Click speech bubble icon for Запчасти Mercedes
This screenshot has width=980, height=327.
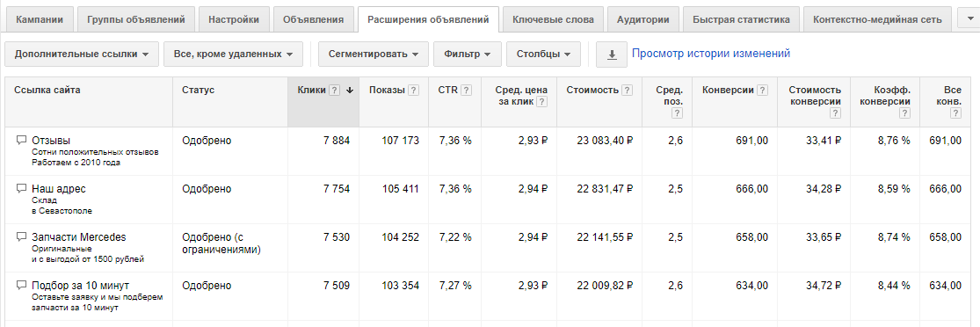[20, 237]
